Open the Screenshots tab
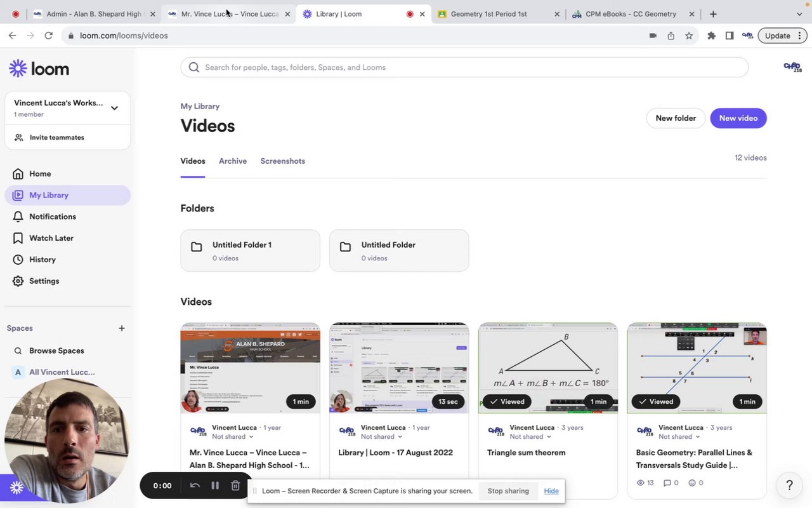 (282, 161)
